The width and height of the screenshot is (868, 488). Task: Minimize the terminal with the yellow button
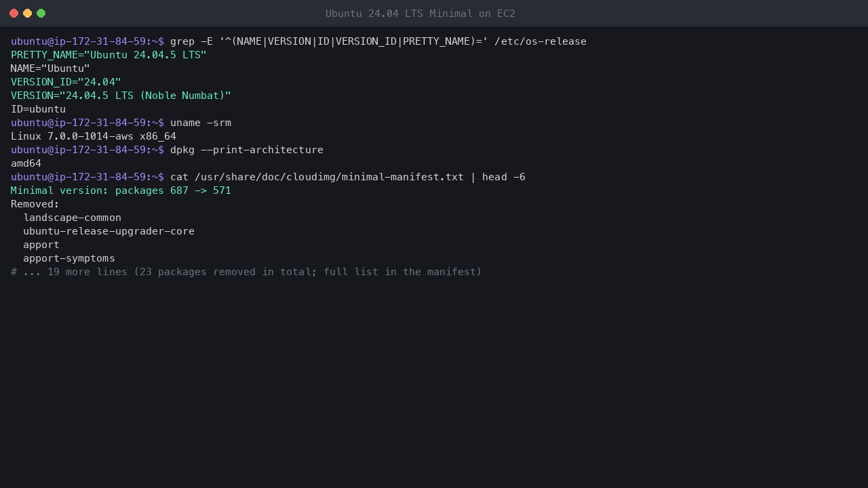pyautogui.click(x=27, y=14)
